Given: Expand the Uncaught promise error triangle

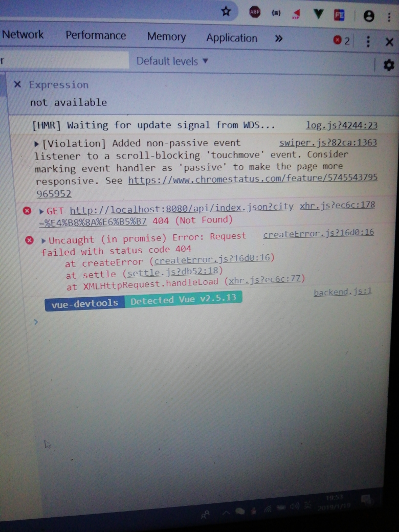Looking at the screenshot, I should pos(43,241).
